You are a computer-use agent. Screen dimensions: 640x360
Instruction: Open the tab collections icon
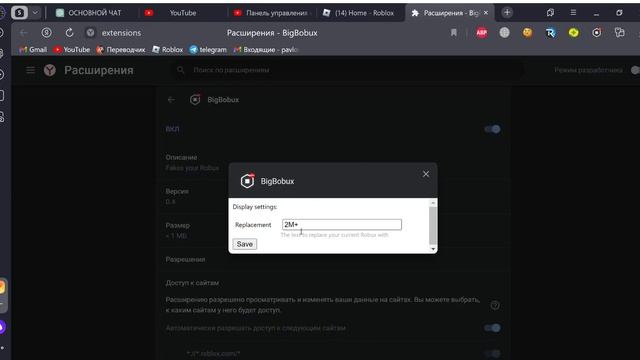(x=550, y=13)
